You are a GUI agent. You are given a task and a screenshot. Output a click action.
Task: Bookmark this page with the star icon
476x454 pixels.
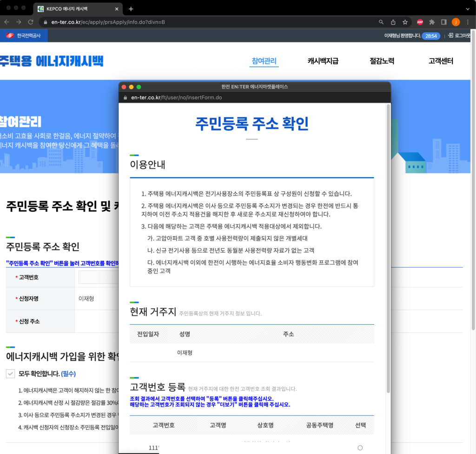point(405,22)
